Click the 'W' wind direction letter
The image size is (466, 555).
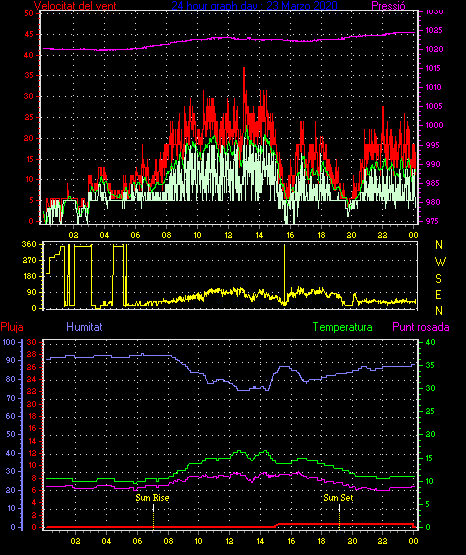440,262
